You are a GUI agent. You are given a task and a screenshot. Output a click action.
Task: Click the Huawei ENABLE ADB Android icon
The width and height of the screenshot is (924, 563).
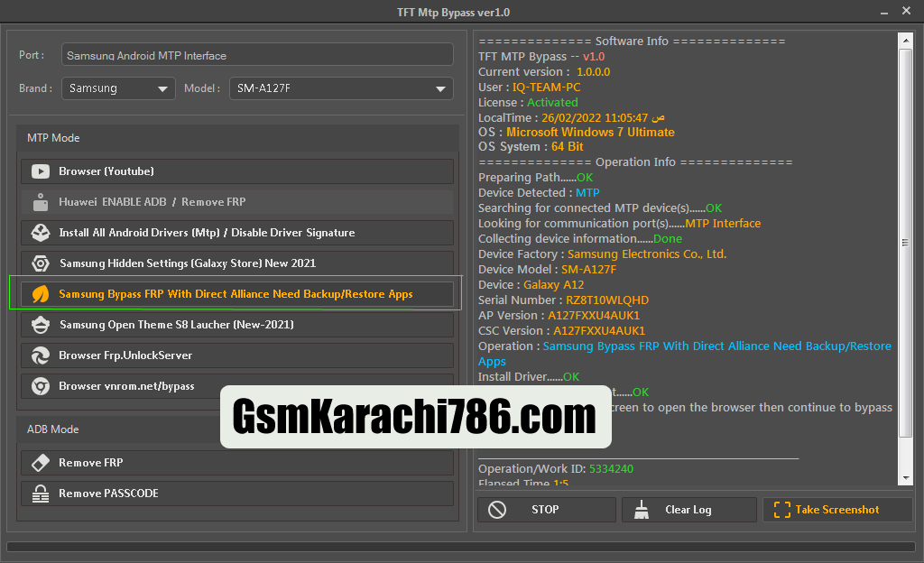[41, 202]
